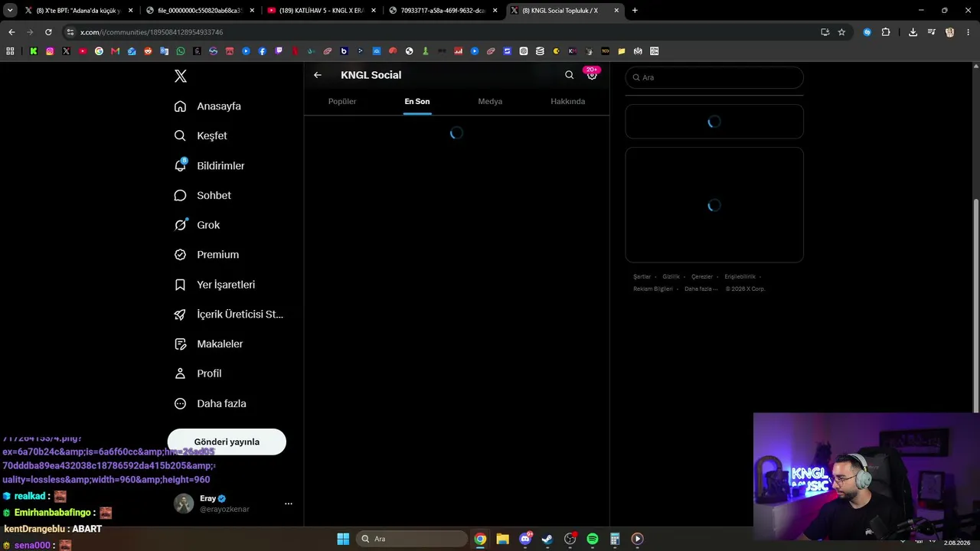
Task: Open Chrome from the taskbar
Action: (480, 539)
